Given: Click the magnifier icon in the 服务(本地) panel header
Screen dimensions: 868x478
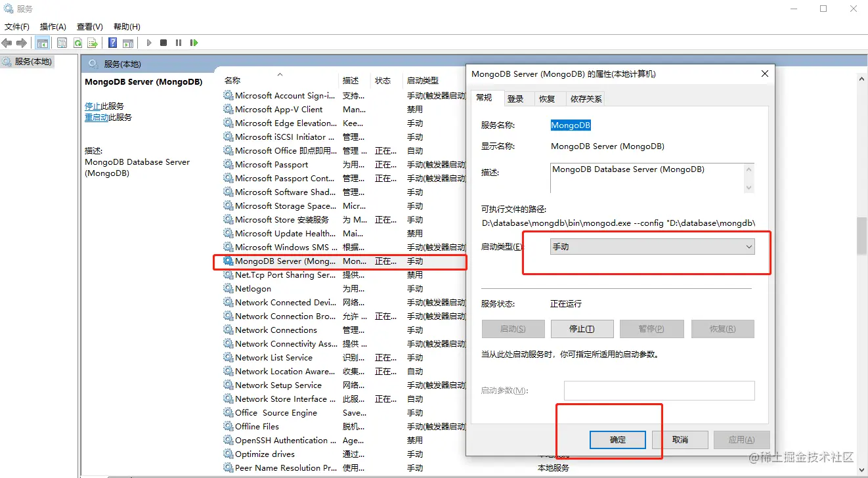Looking at the screenshot, I should [x=93, y=64].
